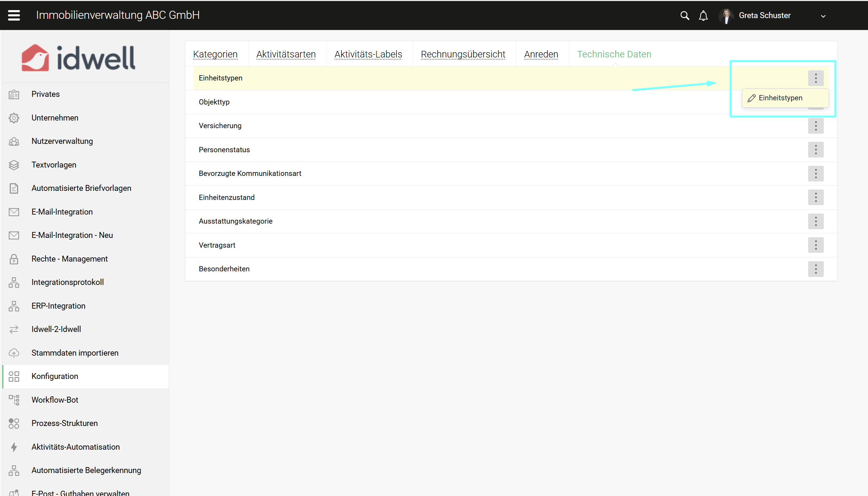The width and height of the screenshot is (868, 496).
Task: Click the Workflow-Bot sidebar icon
Action: pos(14,400)
